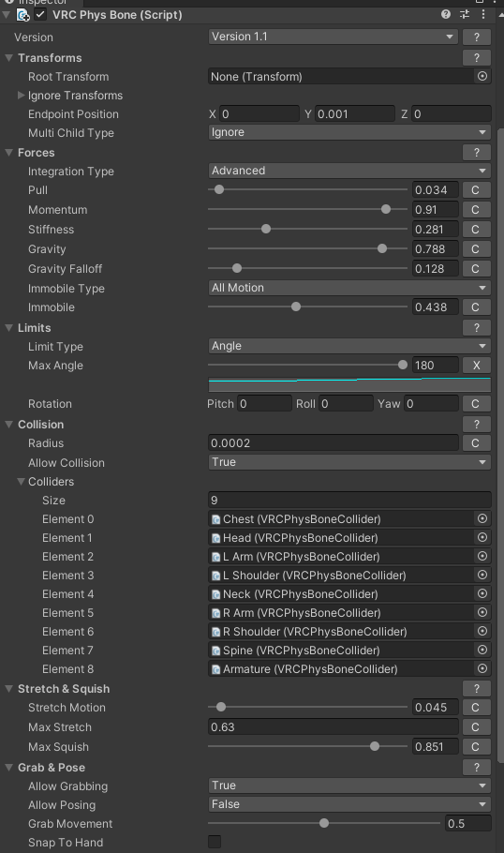Open object picker for R Shoulder collider
This screenshot has height=853, width=504.
coord(482,631)
